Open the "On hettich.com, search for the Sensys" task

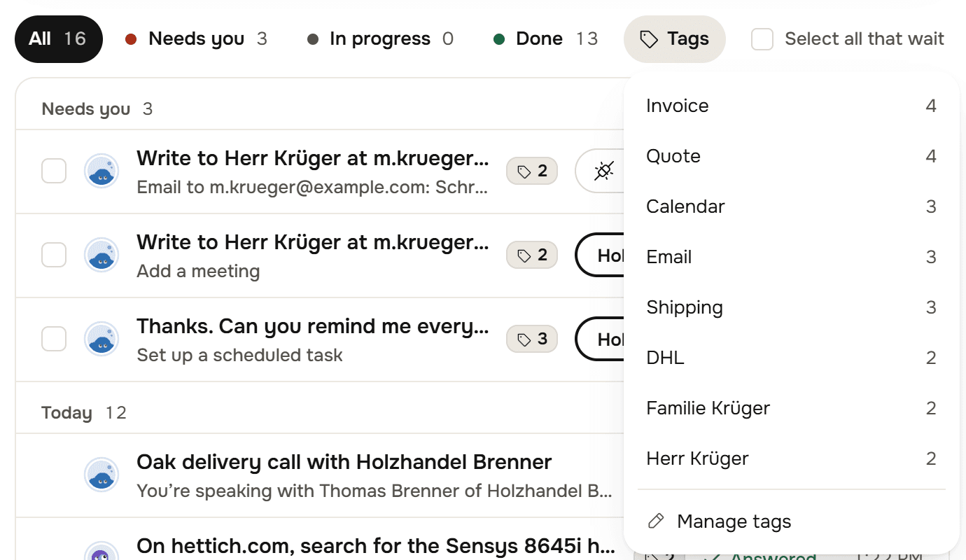coord(376,546)
